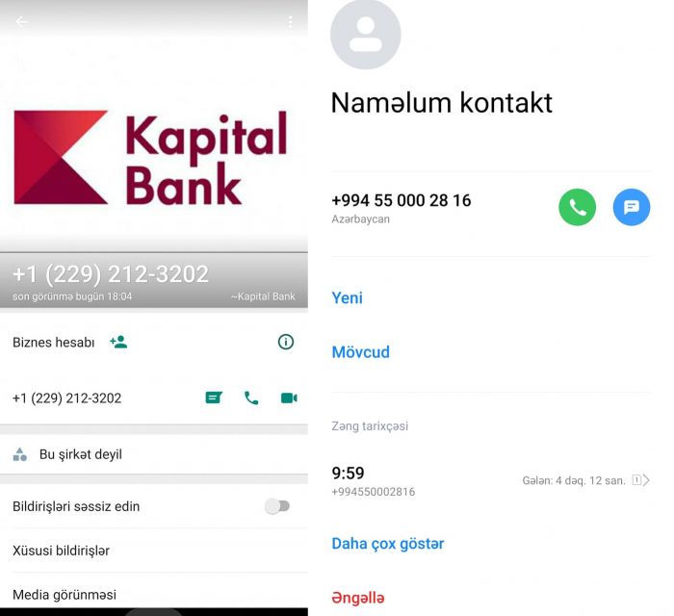Open the business account info icon
674x616 pixels.
(286, 342)
